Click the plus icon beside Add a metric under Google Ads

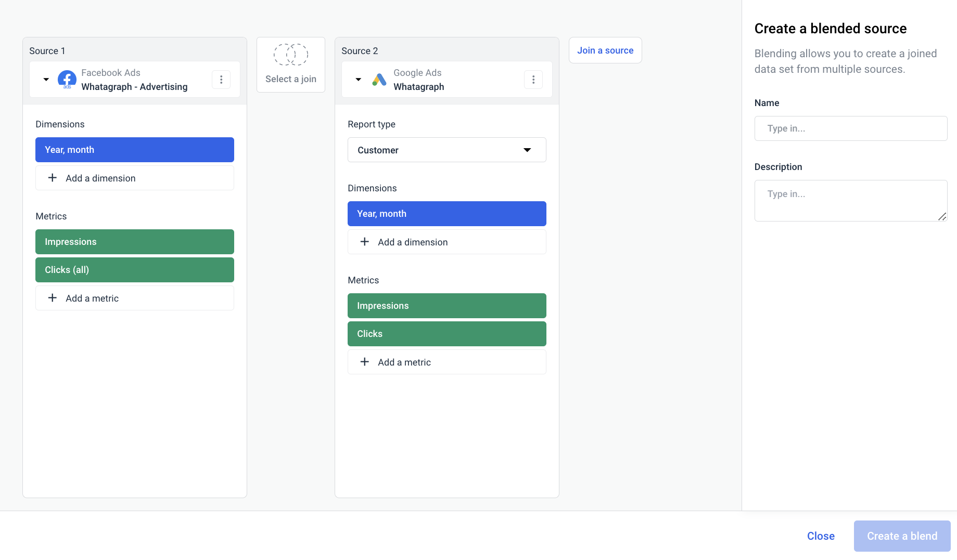(x=364, y=362)
